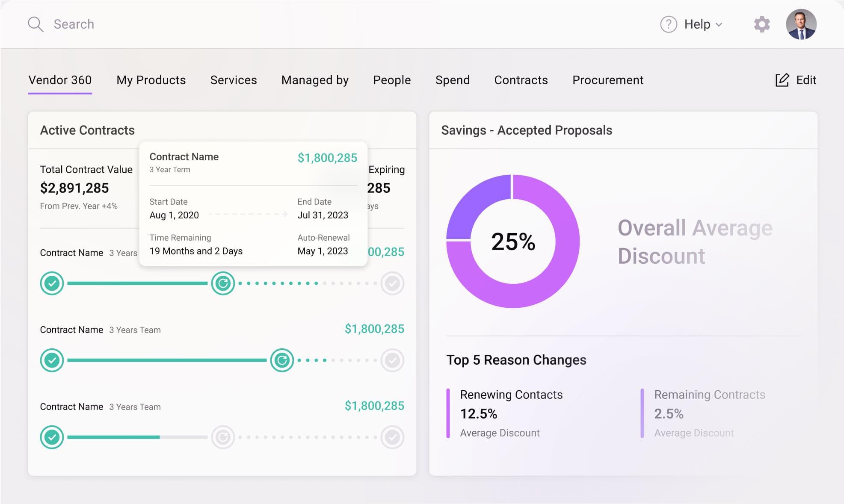Click the contract start checkmark icon

53,282
